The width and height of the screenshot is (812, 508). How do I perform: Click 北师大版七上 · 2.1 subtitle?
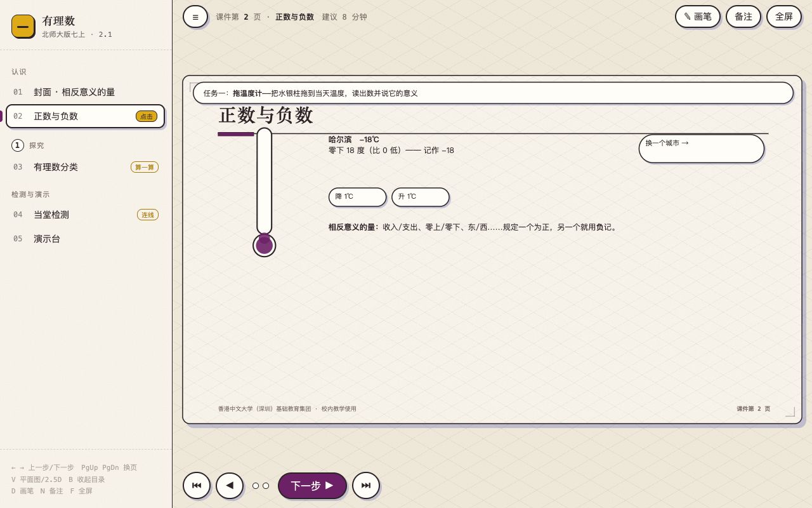[x=77, y=34]
